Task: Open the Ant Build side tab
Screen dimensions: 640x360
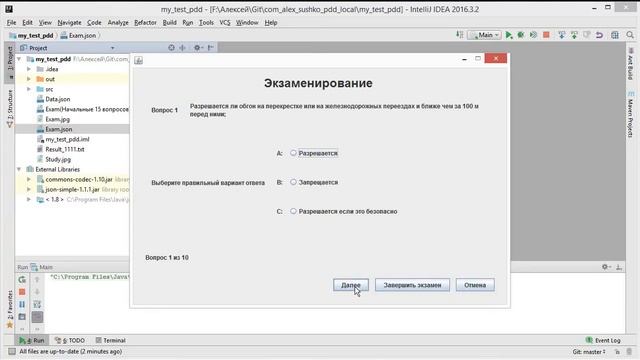Action: (631, 63)
